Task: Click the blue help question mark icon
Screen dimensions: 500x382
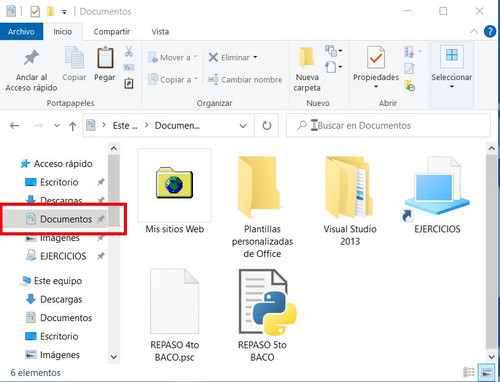Action: point(490,32)
